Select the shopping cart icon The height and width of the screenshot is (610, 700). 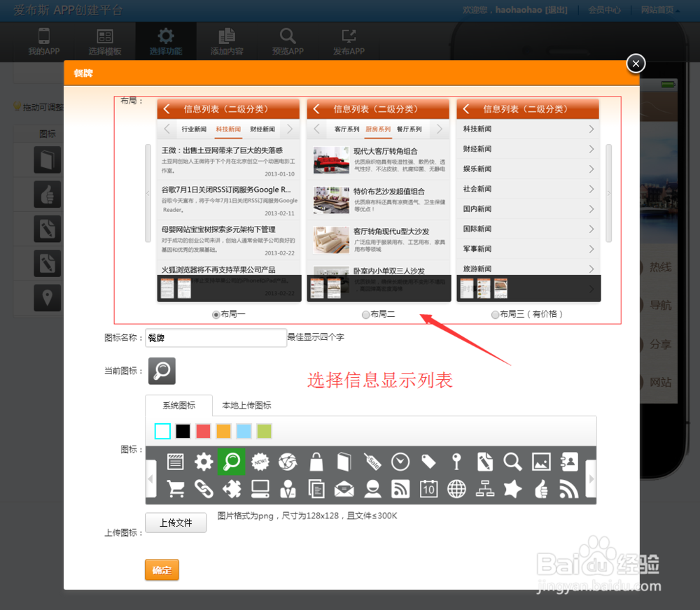pyautogui.click(x=175, y=488)
